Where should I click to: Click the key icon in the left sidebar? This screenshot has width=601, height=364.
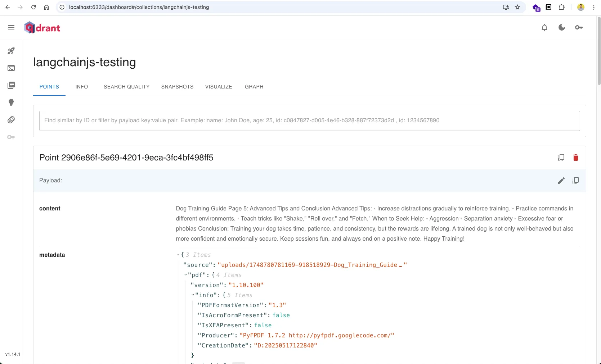click(x=11, y=137)
